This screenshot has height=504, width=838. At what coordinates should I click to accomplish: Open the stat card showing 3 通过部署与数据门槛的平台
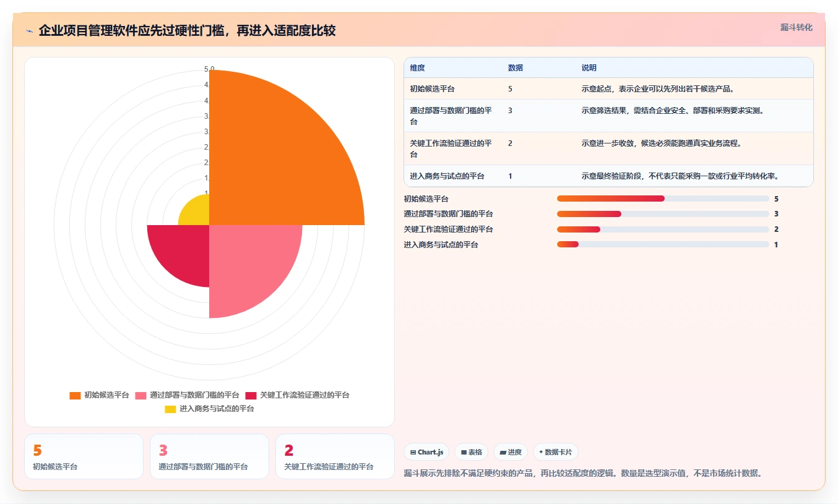(209, 456)
